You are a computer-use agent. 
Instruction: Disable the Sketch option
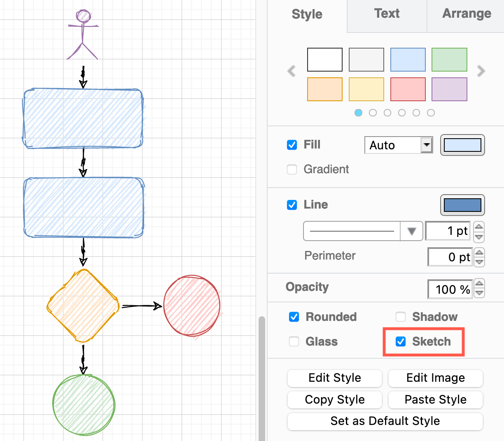pyautogui.click(x=400, y=341)
